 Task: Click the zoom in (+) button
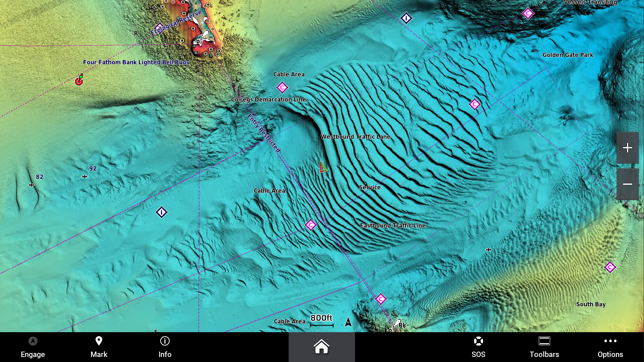627,147
